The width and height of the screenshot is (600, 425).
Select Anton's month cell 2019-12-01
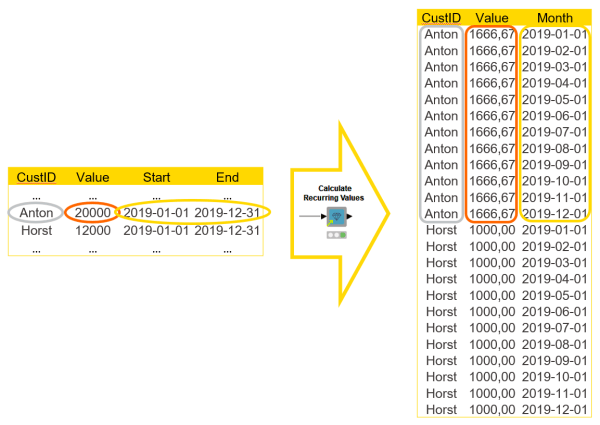pos(554,214)
